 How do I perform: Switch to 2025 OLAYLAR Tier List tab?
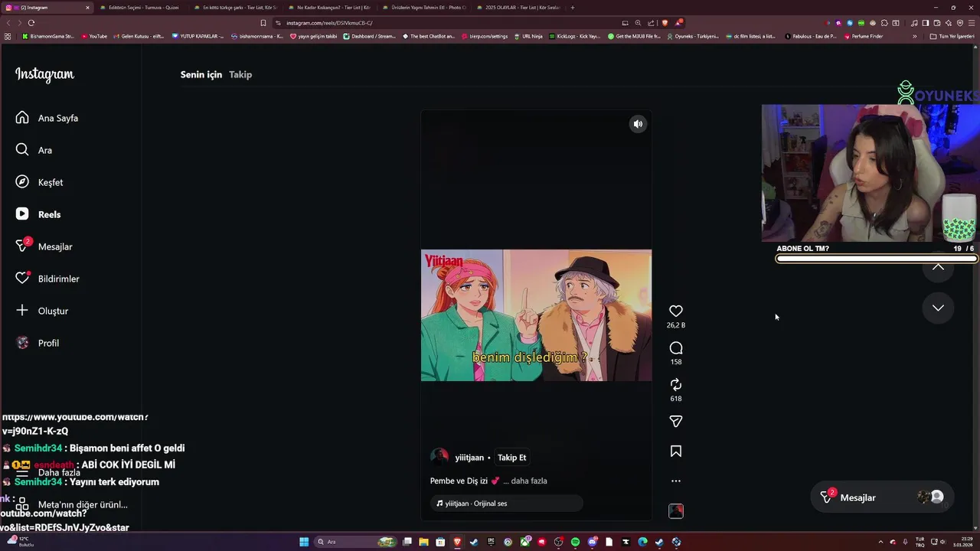click(518, 8)
